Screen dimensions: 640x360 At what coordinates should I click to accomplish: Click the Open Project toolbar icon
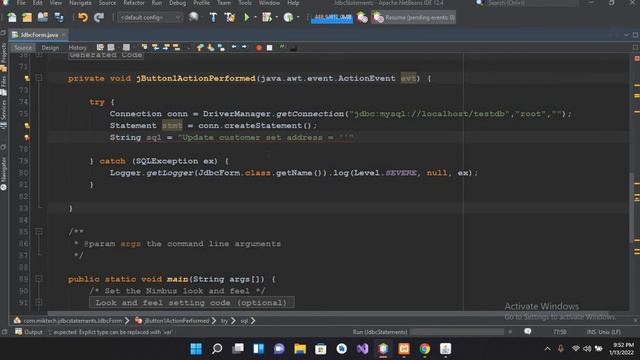42,17
